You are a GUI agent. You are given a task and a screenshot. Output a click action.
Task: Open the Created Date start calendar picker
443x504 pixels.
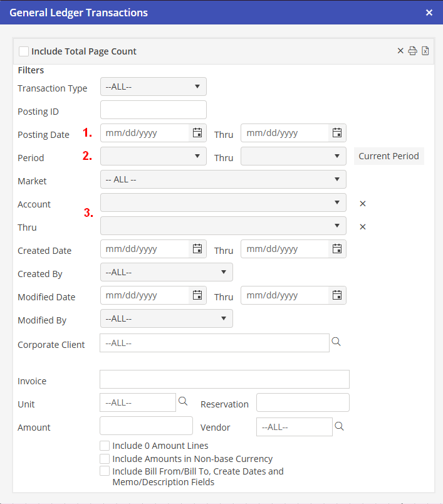click(x=197, y=249)
